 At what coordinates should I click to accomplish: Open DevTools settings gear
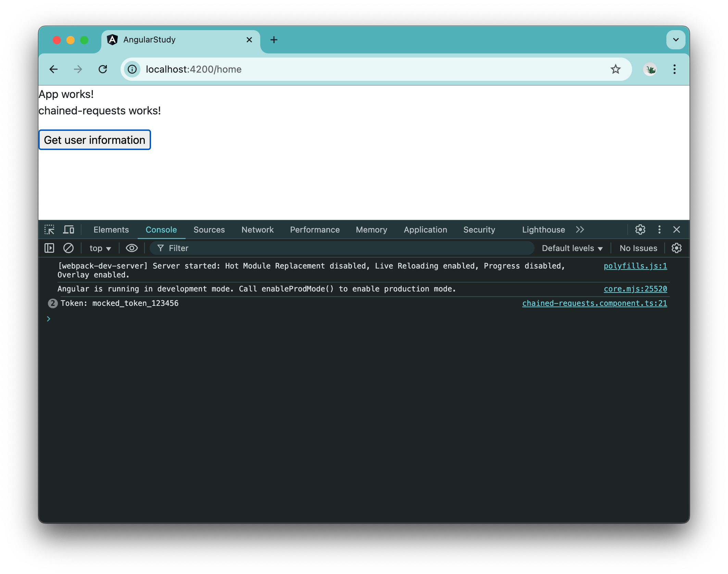click(x=640, y=229)
